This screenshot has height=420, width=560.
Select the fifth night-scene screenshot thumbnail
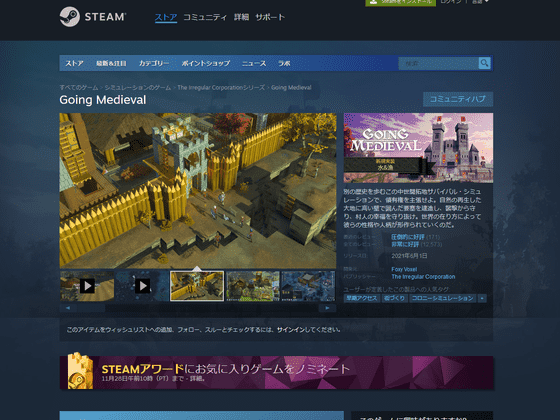tap(308, 286)
